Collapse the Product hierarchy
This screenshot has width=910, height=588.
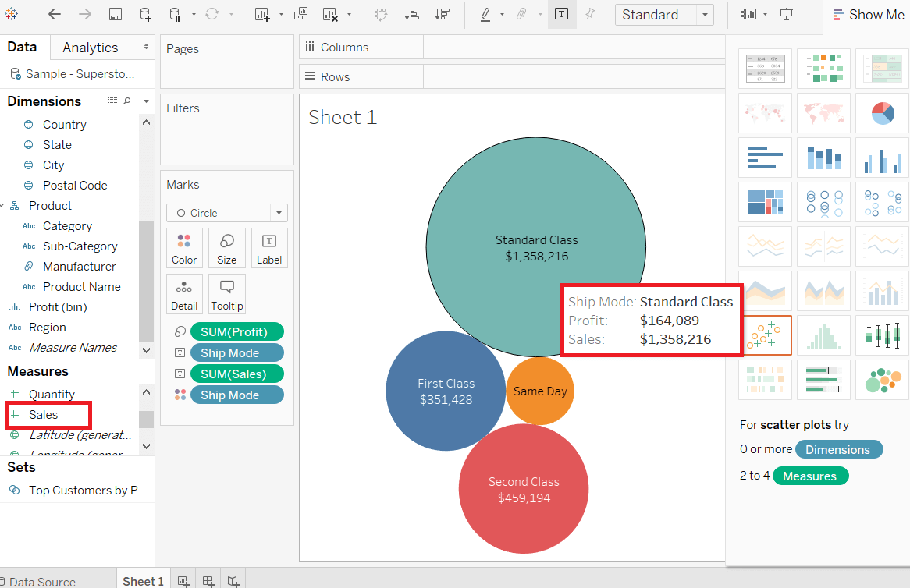pos(3,205)
